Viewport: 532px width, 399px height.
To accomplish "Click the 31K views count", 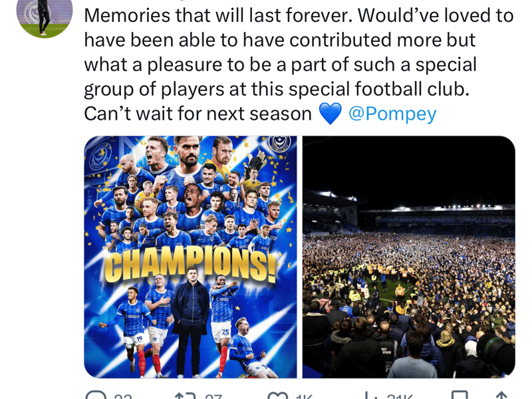I will click(x=400, y=396).
